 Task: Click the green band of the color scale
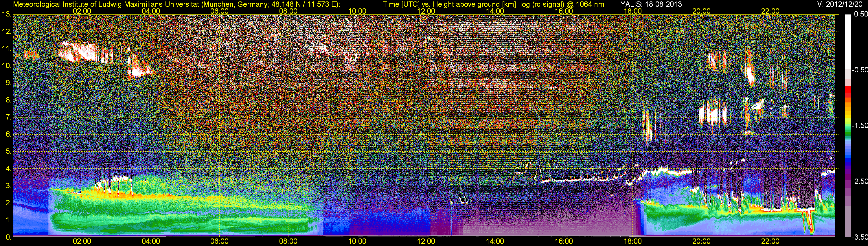coord(848,131)
